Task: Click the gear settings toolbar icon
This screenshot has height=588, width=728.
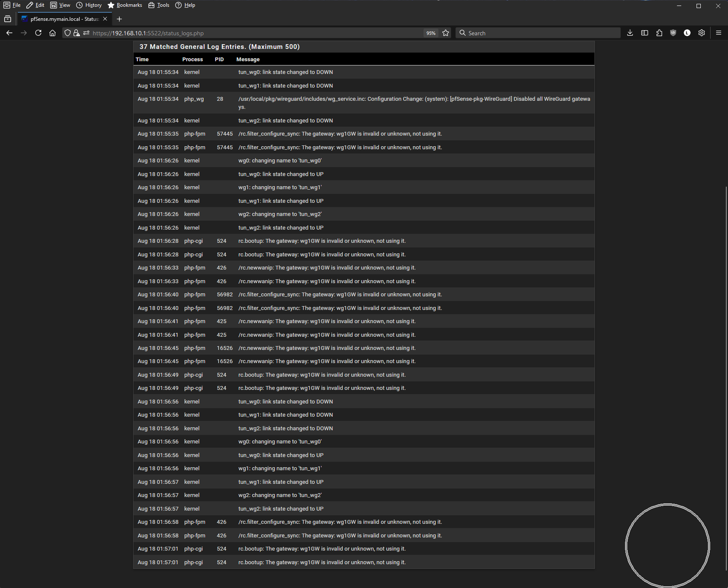Action: [x=702, y=33]
